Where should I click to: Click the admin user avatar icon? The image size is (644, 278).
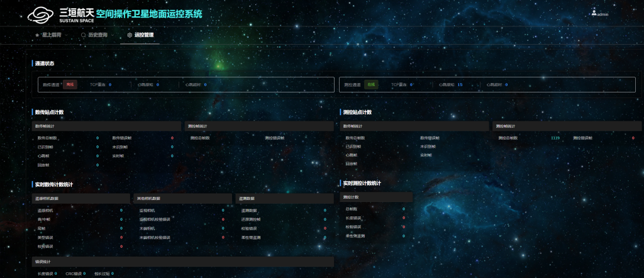[594, 13]
